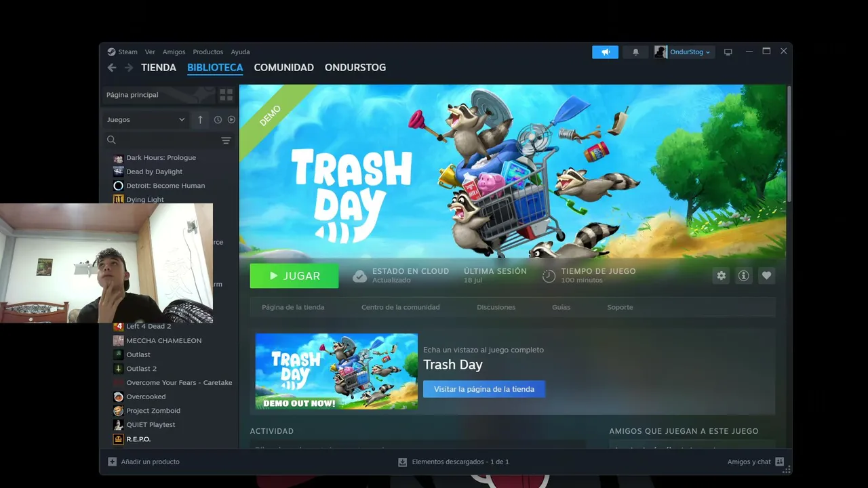The width and height of the screenshot is (868, 488).
Task: Click the Project Zomboid game icon
Action: pyautogui.click(x=118, y=411)
